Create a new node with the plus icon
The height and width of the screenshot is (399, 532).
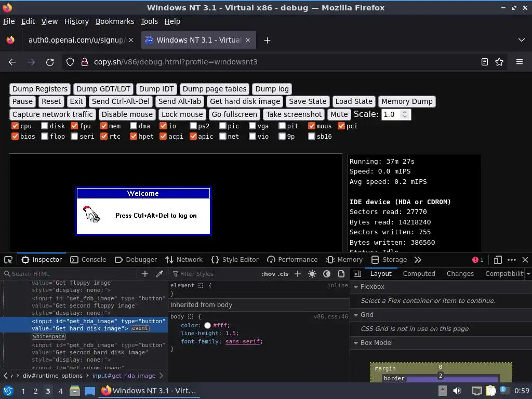145,274
